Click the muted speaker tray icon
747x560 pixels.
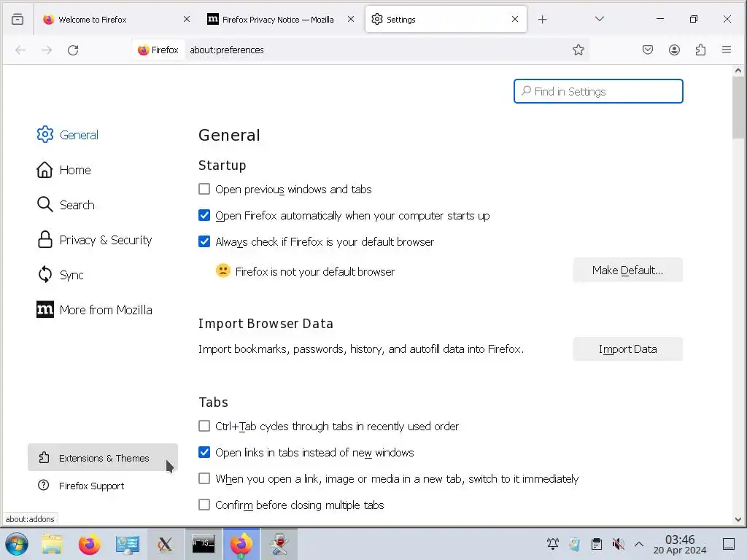(619, 544)
